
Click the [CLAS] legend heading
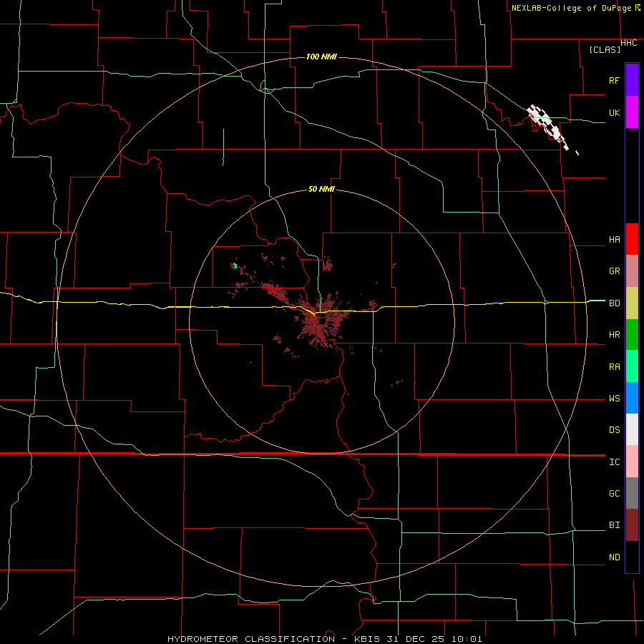coord(605,49)
